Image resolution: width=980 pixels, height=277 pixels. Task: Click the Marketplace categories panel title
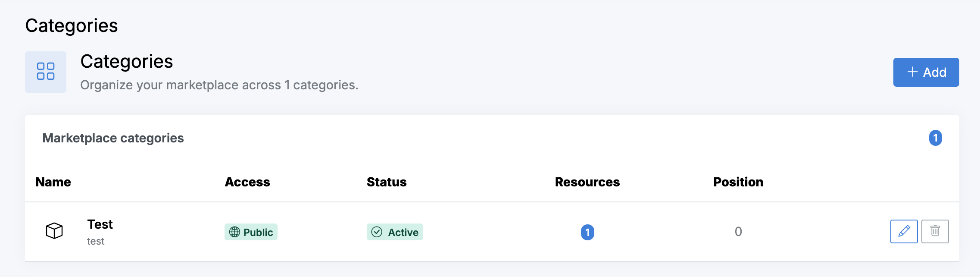113,138
